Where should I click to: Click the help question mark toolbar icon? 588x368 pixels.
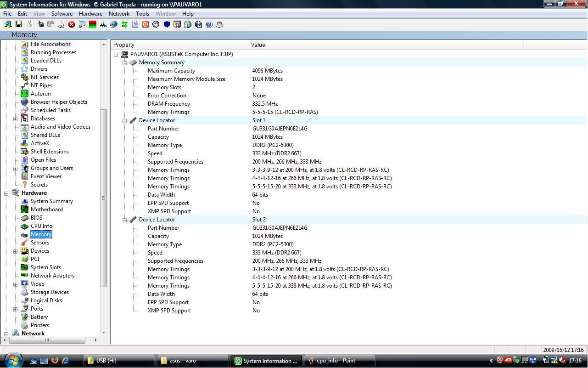[209, 24]
